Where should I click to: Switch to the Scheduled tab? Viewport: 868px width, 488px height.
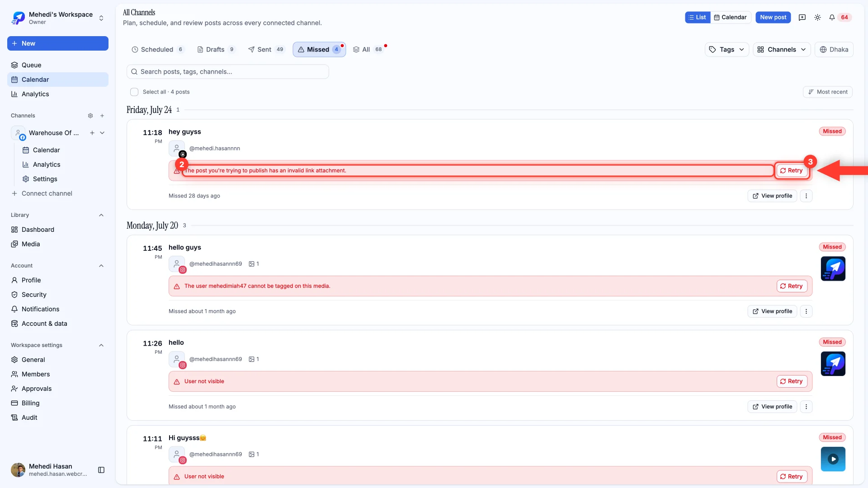click(x=158, y=49)
